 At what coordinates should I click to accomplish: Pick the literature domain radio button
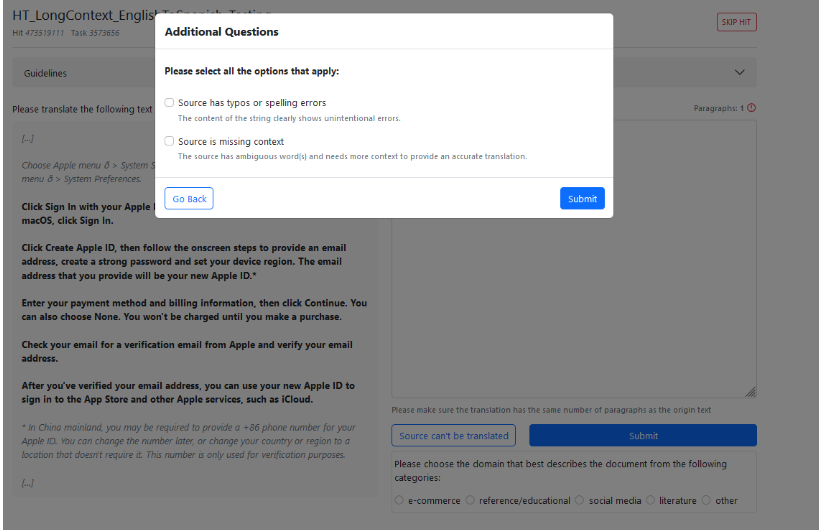pyautogui.click(x=651, y=500)
